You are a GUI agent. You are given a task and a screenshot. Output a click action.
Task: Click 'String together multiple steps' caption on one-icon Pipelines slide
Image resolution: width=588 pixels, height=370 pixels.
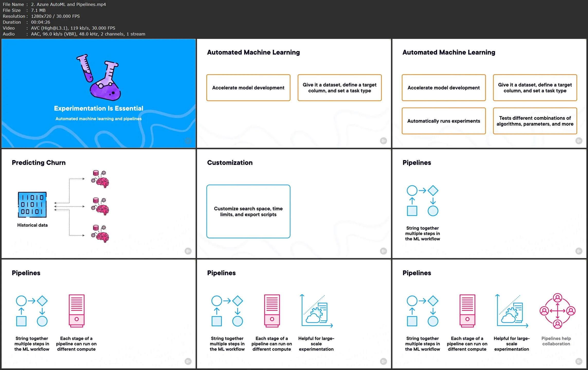[x=422, y=233]
